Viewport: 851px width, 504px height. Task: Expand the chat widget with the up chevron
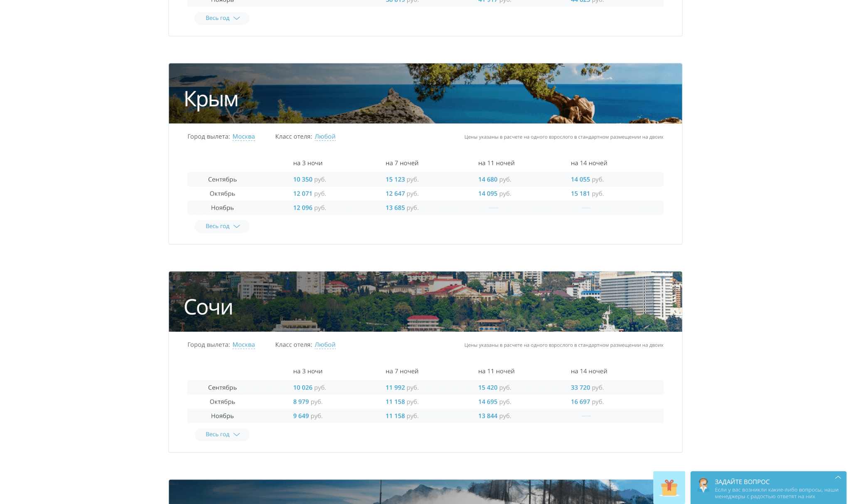click(838, 477)
